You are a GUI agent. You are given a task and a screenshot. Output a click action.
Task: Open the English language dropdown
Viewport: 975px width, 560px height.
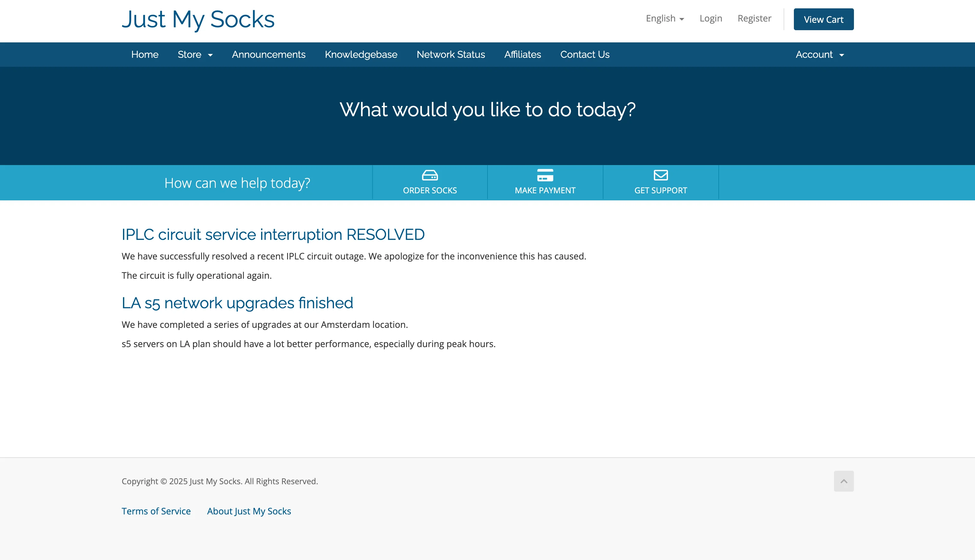point(665,18)
